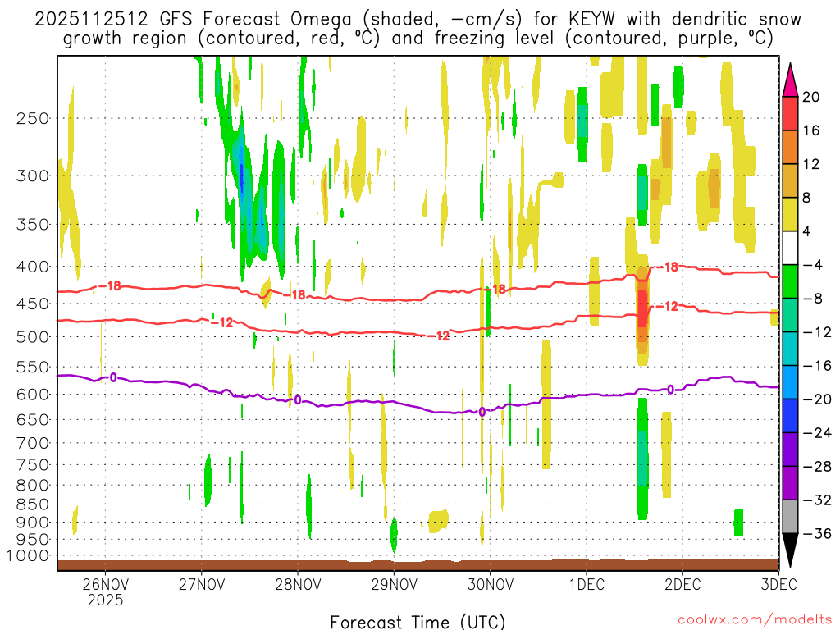Select the 350 pressure level label
The width and height of the screenshot is (840, 630).
click(33, 224)
